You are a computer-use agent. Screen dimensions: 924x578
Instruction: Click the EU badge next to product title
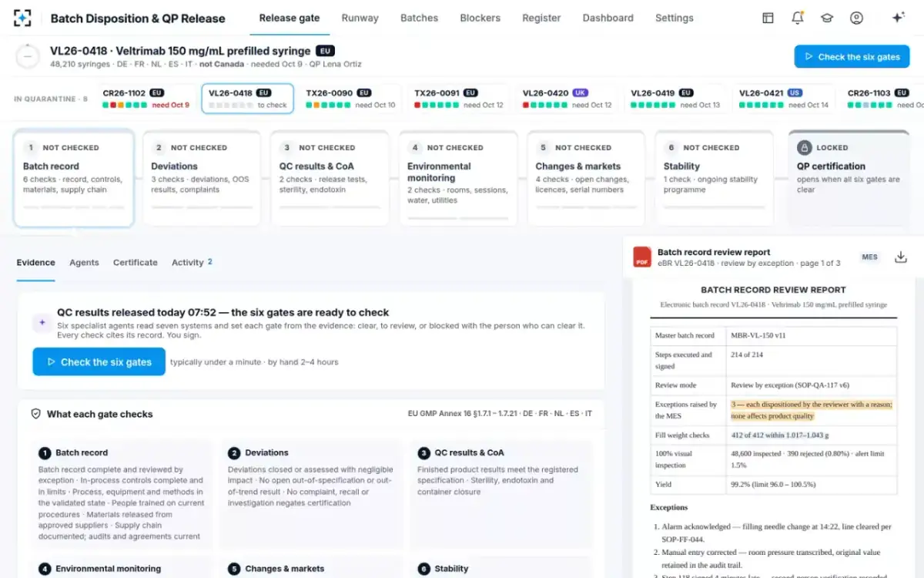coord(325,51)
